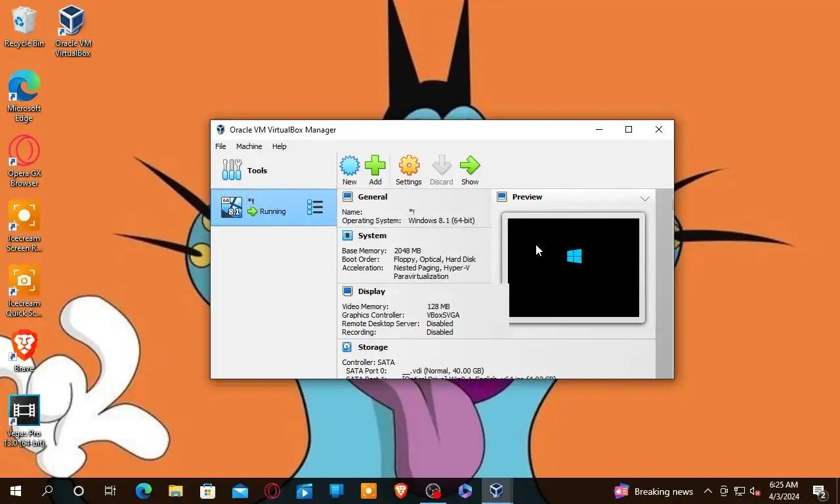Show hidden system tray icons
Viewport: 840px width, 504px height.
708,491
